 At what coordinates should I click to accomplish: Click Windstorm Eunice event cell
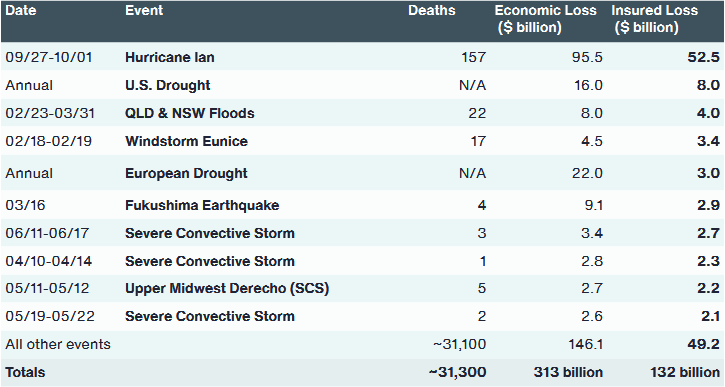(x=186, y=141)
